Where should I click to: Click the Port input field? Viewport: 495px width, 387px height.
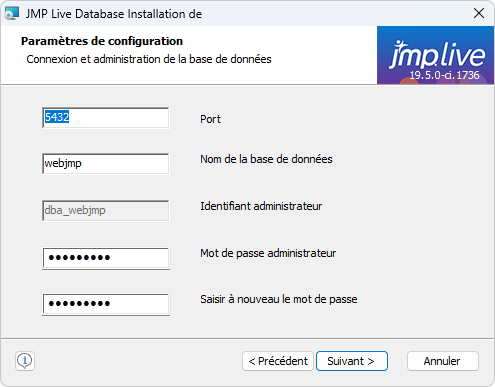pyautogui.click(x=106, y=118)
